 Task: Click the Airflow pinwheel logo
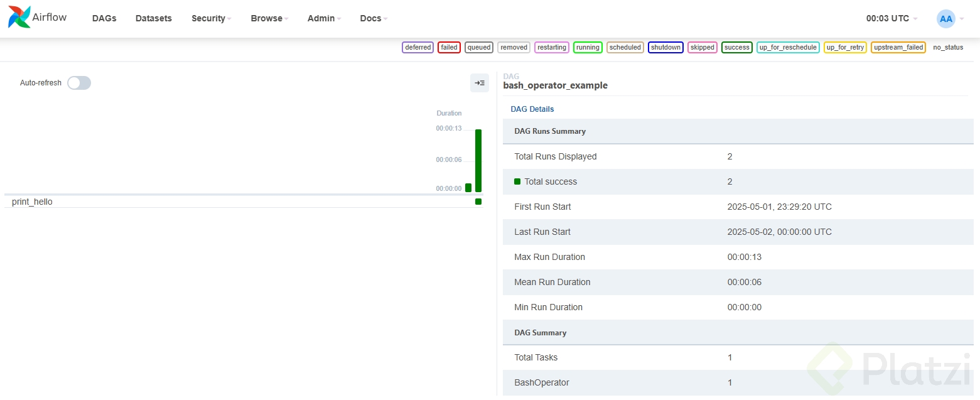pos(19,18)
